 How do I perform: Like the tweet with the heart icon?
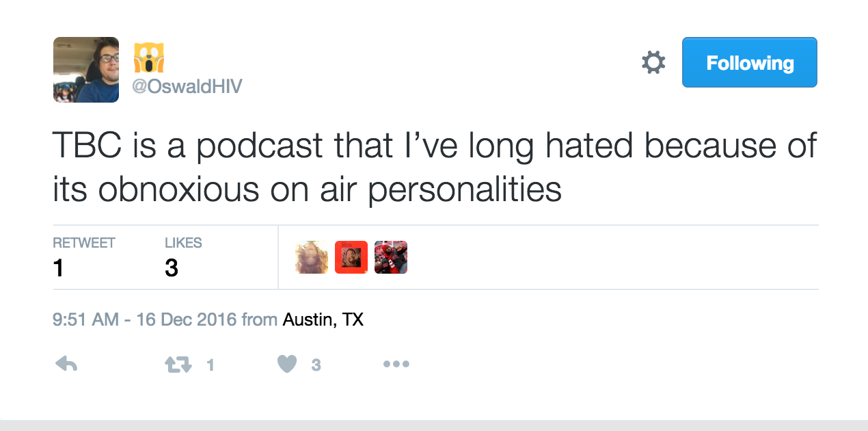(x=287, y=365)
